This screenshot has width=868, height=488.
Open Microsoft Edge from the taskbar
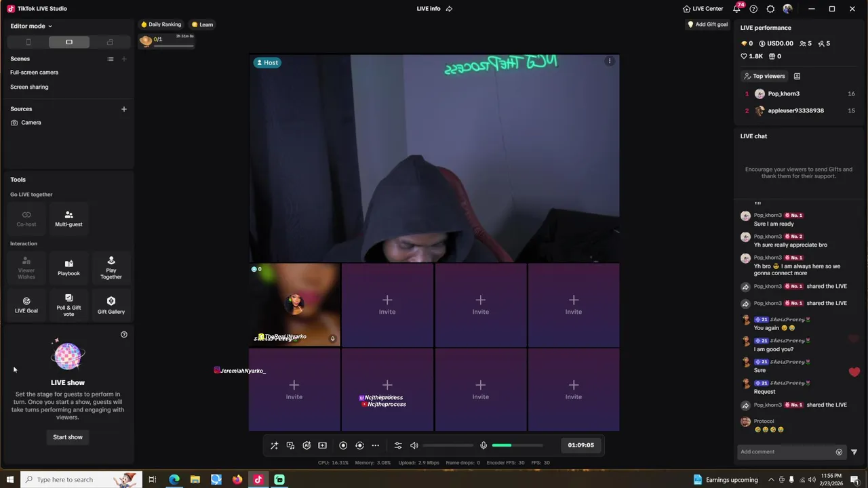point(174,480)
